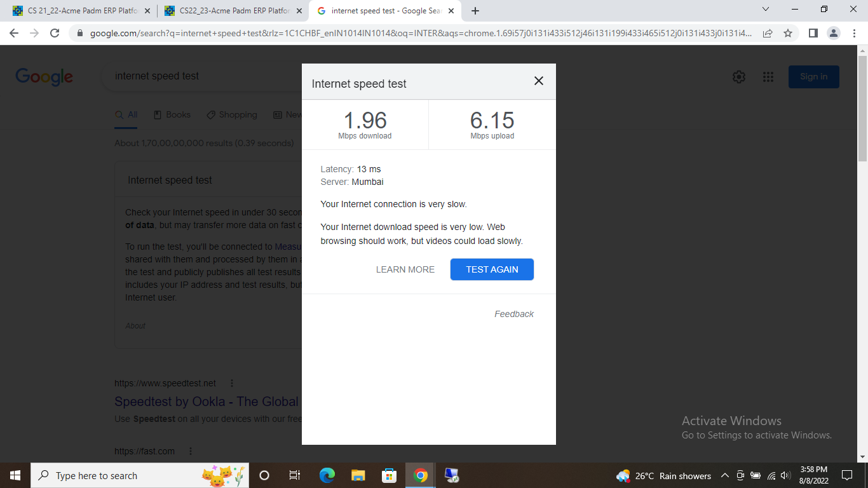Open options for fast.com result
The height and width of the screenshot is (488, 868).
190,451
